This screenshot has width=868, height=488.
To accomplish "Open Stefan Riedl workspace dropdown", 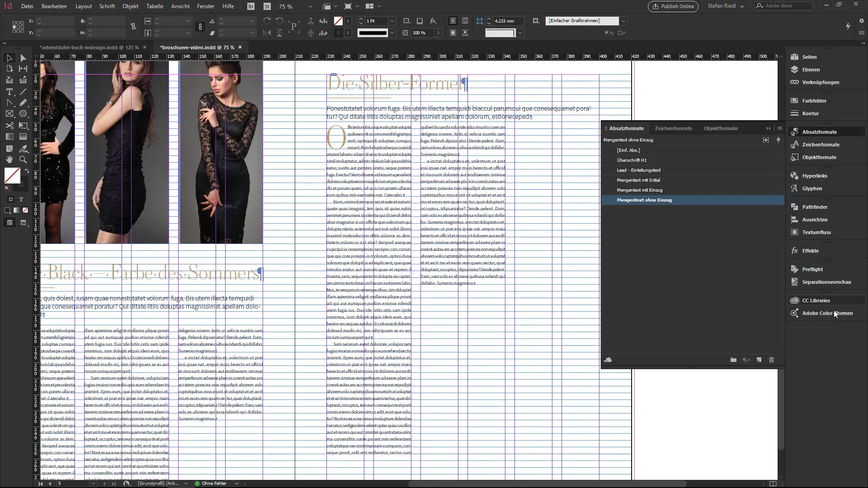I will click(x=726, y=6).
